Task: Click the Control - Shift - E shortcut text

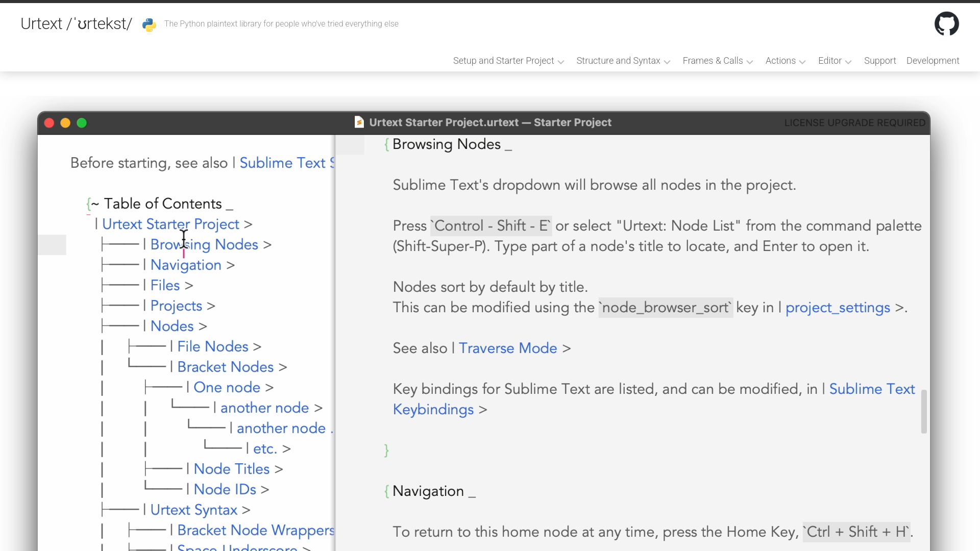Action: pos(491,226)
